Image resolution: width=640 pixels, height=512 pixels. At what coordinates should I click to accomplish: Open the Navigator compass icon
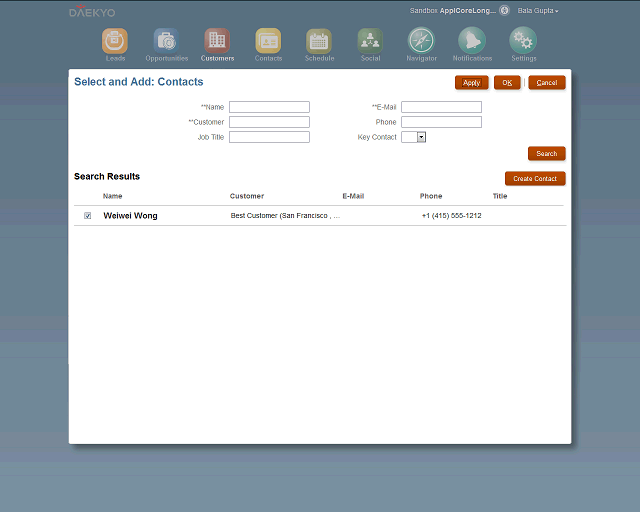point(421,40)
